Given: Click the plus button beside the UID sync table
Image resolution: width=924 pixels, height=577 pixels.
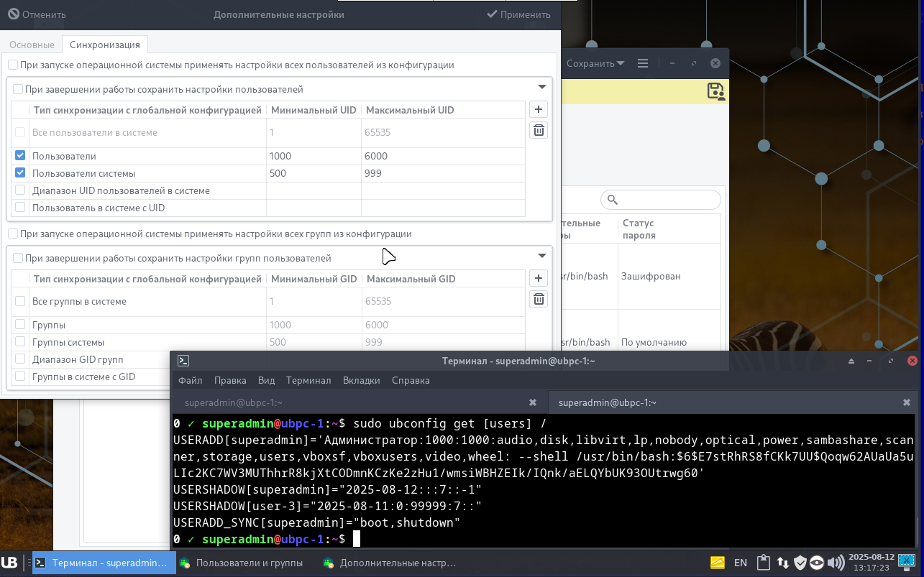Looking at the screenshot, I should coord(539,109).
